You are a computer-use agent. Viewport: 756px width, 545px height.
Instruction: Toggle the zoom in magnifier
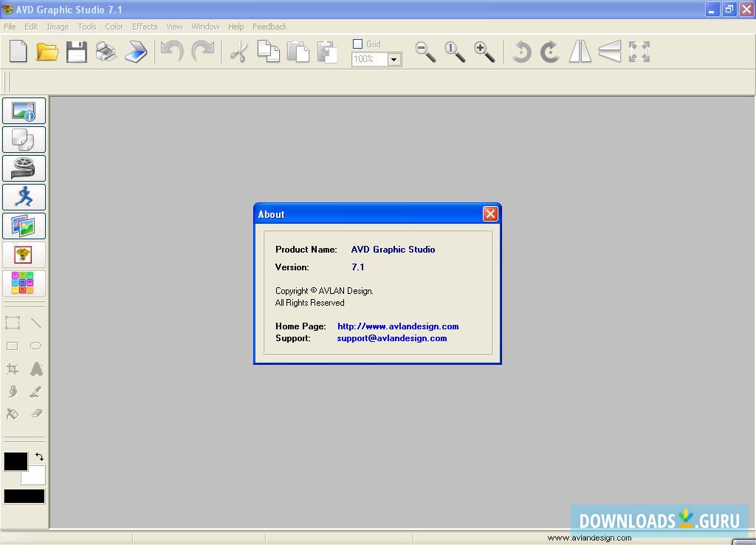(484, 52)
